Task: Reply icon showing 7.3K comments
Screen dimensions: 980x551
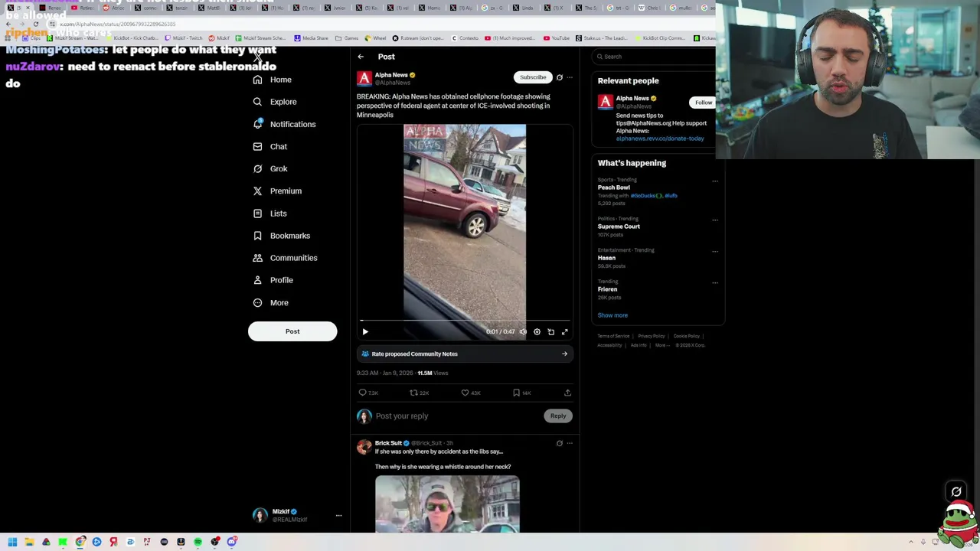Action: [x=368, y=393]
